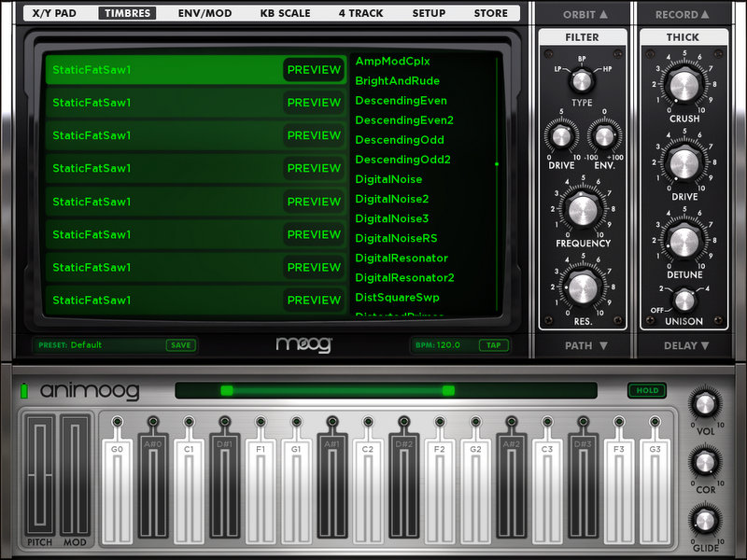Open the KB SCALE tab

pos(285,13)
